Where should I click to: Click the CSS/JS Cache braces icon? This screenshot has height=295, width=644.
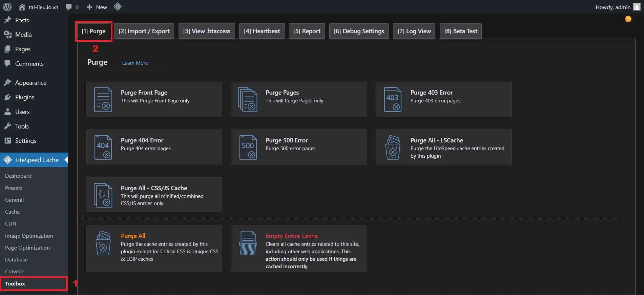pos(103,195)
